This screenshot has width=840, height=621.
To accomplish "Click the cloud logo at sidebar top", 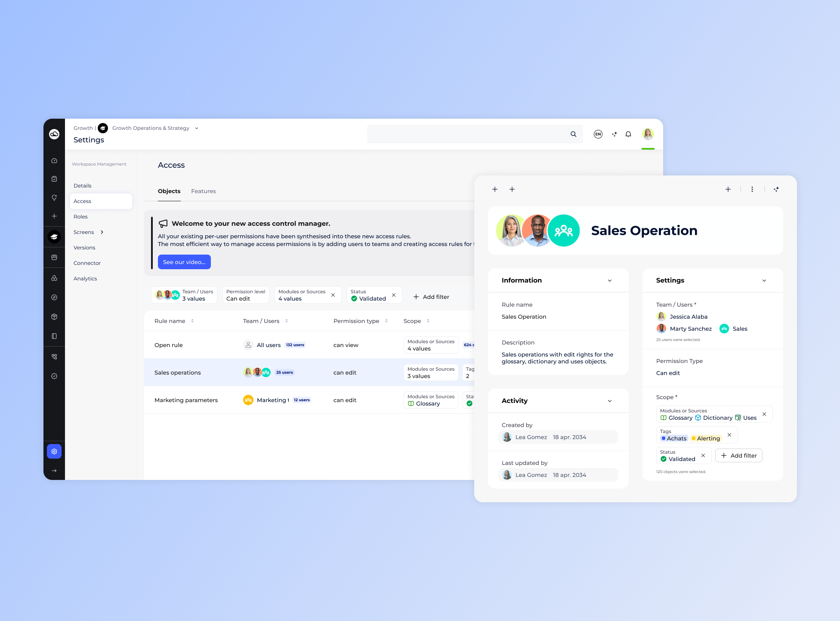I will [54, 134].
